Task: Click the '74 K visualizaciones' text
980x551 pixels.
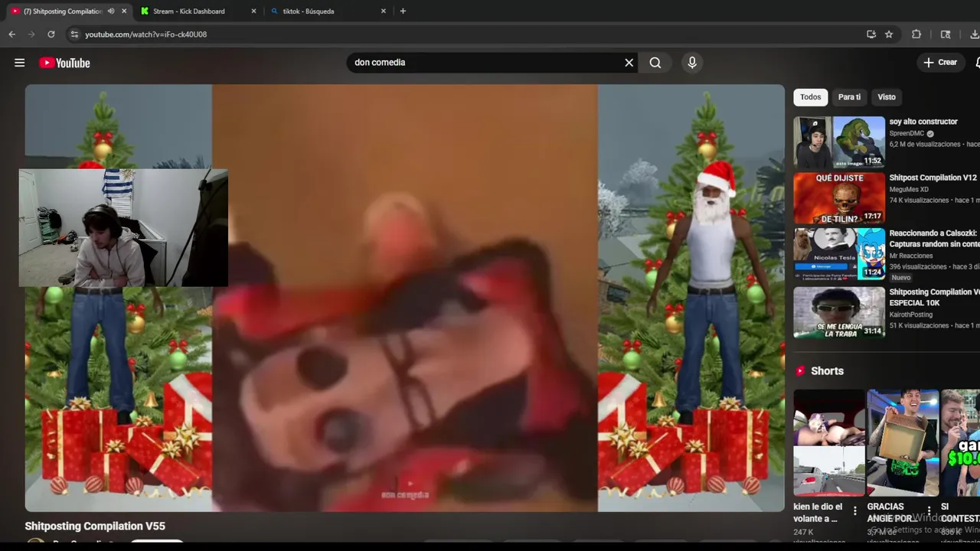Action: click(x=920, y=201)
